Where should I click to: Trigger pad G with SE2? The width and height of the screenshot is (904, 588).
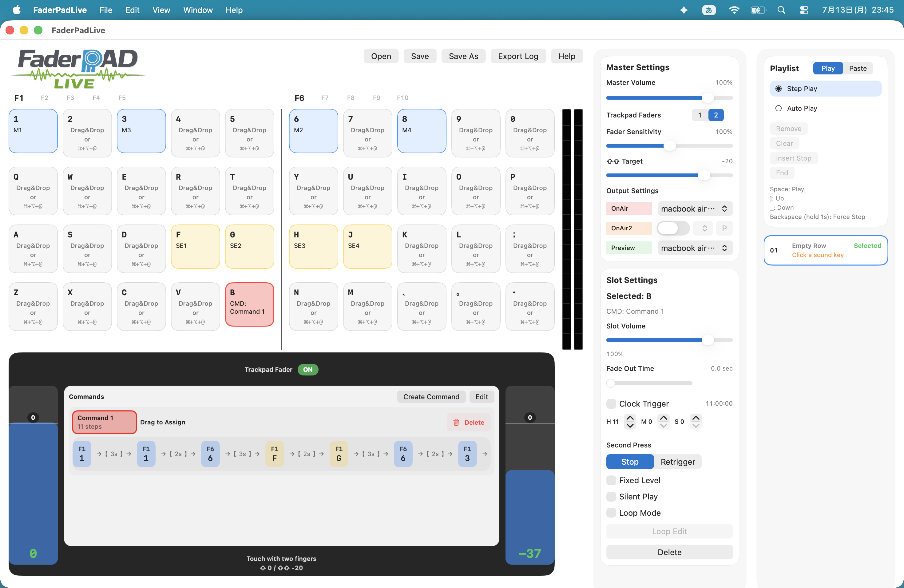250,247
